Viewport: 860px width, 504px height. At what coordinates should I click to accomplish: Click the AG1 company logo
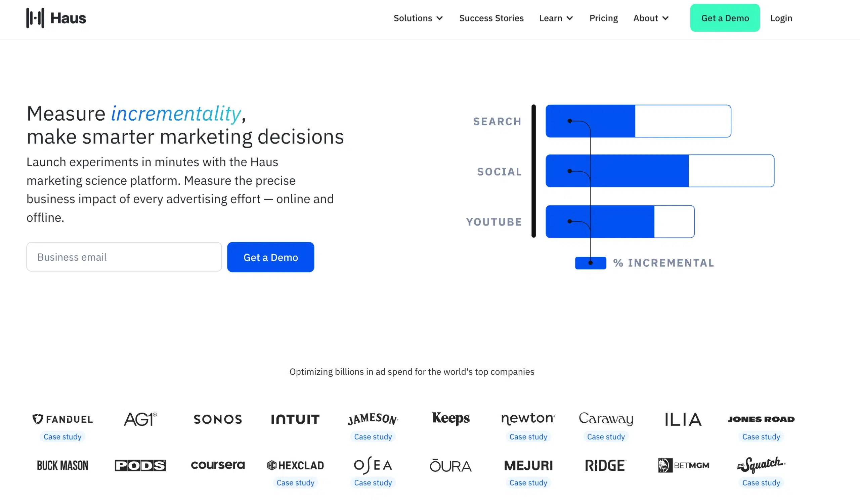(x=140, y=419)
